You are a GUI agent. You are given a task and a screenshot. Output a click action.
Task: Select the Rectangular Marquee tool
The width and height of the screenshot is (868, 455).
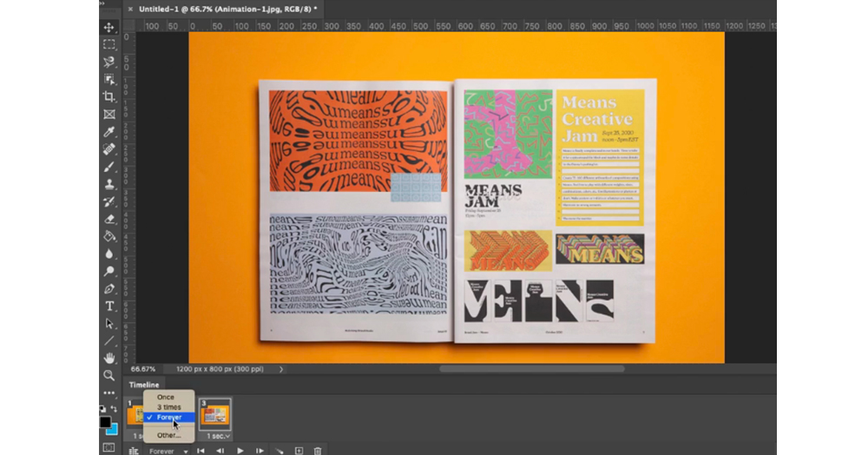(109, 44)
